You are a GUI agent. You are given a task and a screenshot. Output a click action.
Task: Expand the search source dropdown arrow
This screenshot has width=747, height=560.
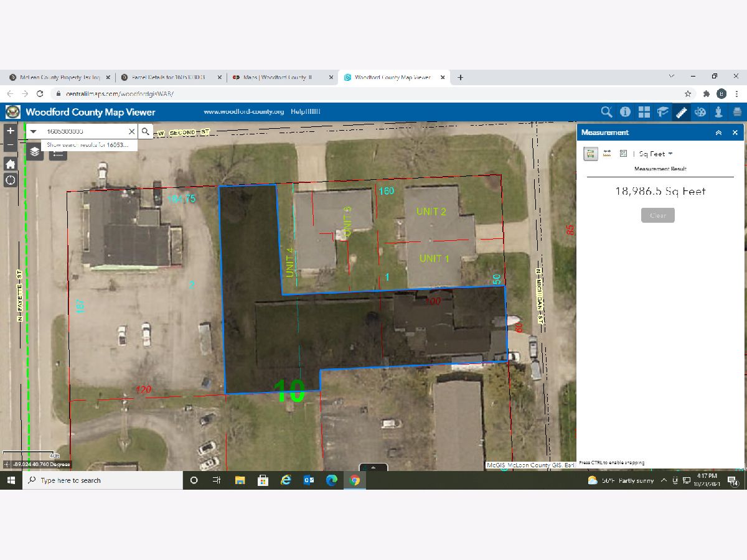tap(34, 132)
